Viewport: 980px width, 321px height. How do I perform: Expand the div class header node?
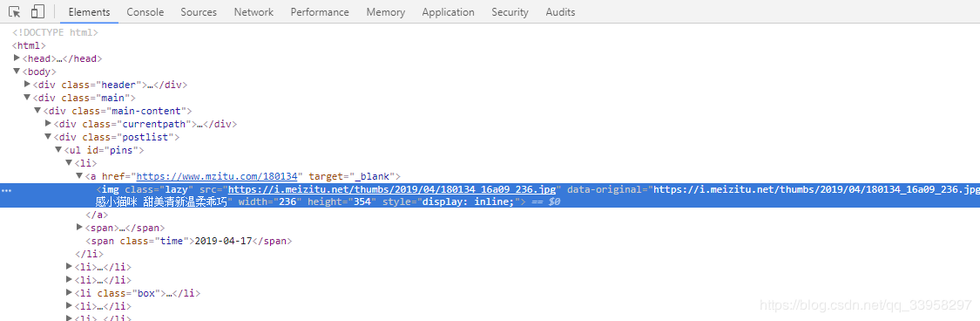click(x=28, y=84)
